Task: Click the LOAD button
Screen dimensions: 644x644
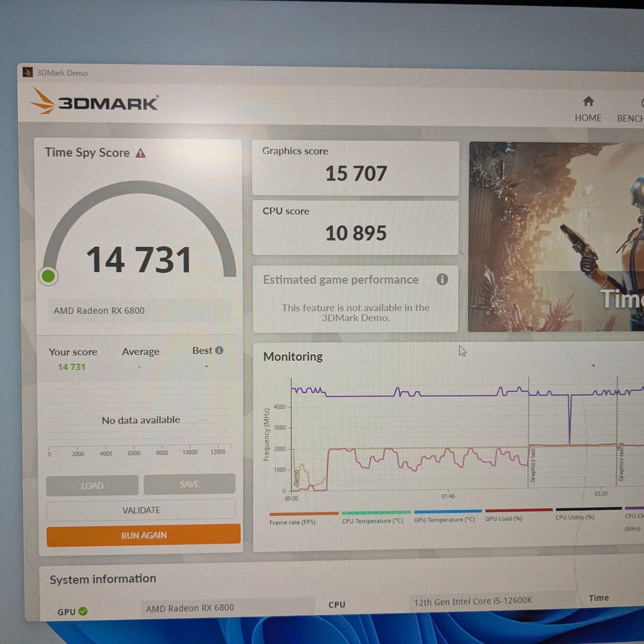Action: [x=92, y=485]
